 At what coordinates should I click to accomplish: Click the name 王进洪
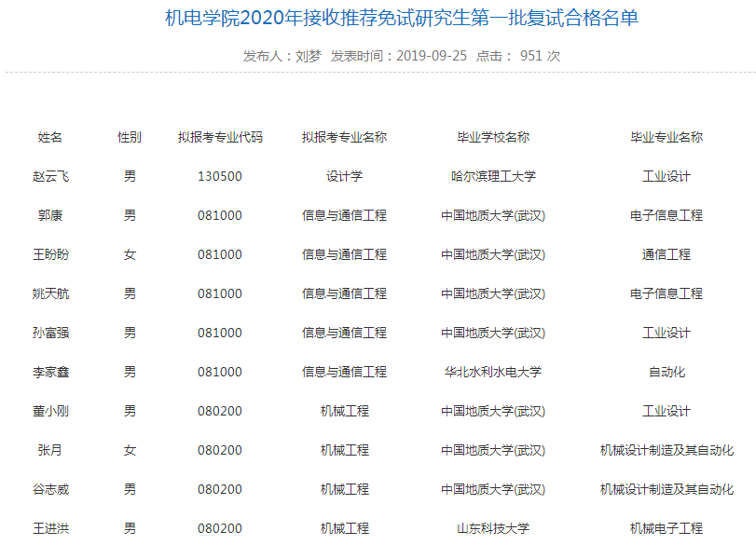(x=50, y=528)
